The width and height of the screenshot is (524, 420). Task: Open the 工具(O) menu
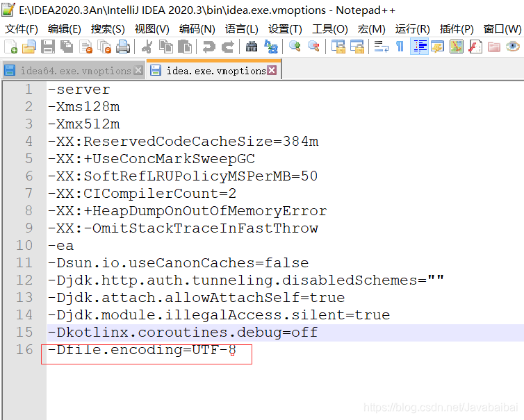(329, 29)
